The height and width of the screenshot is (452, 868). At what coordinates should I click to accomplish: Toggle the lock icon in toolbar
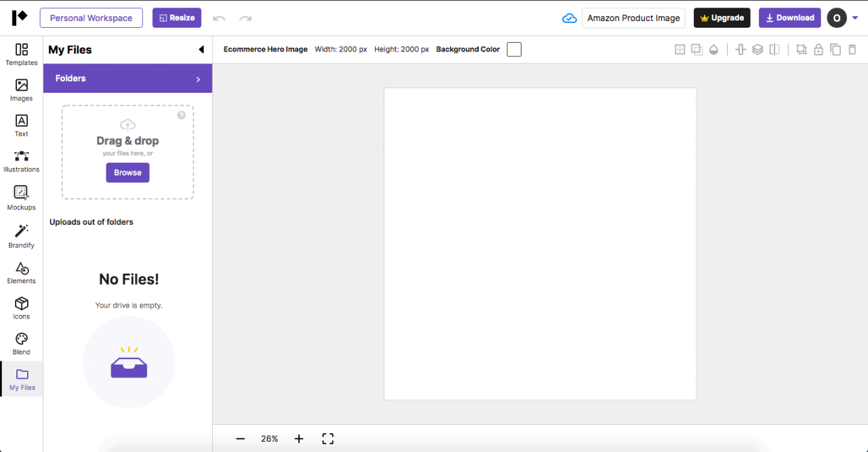coord(818,49)
